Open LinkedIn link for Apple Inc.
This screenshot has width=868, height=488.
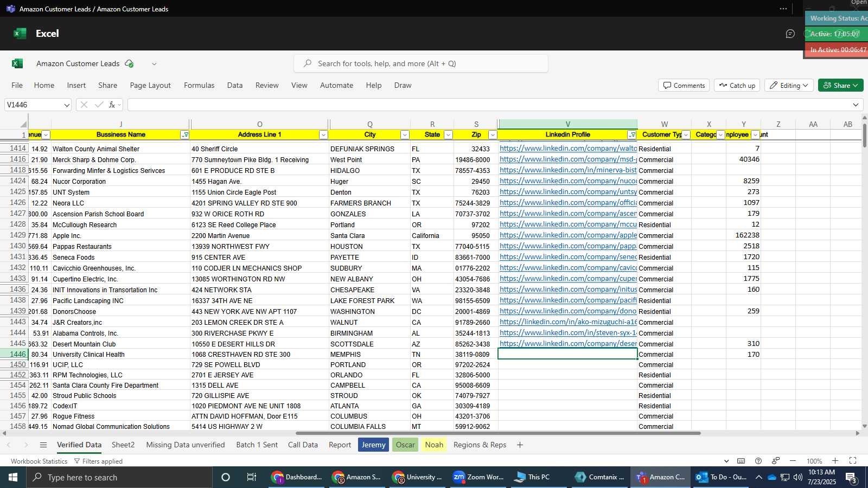pyautogui.click(x=568, y=235)
